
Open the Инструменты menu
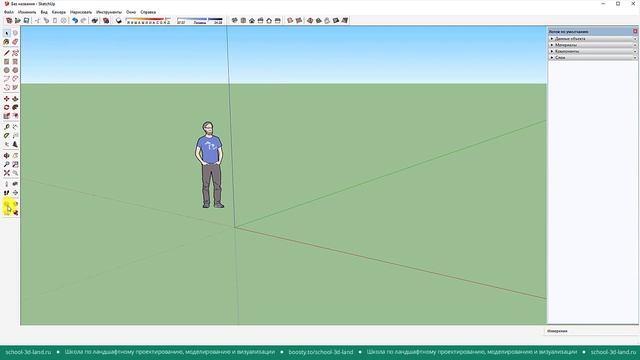(109, 12)
